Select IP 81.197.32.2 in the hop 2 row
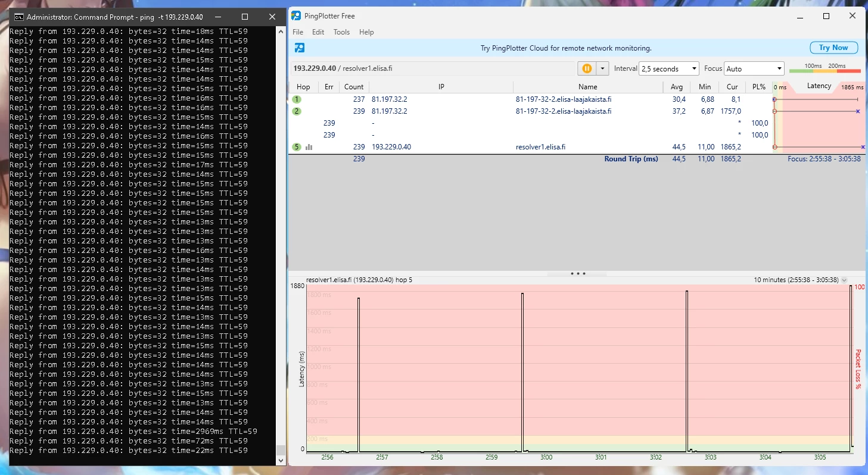The image size is (868, 475). pyautogui.click(x=390, y=111)
